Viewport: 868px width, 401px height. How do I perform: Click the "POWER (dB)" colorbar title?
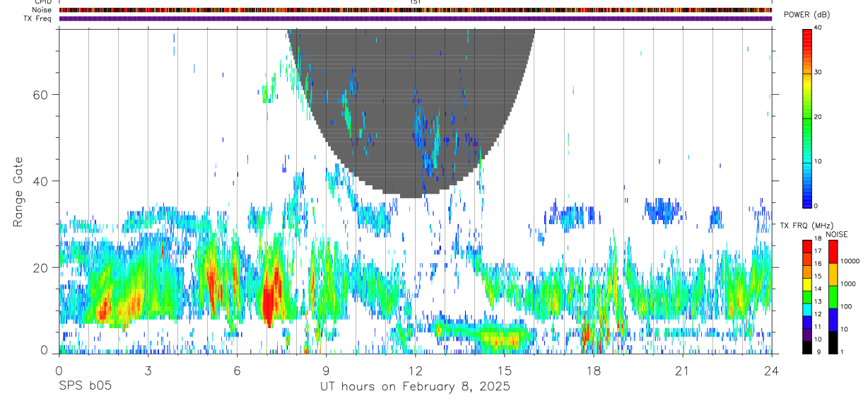(x=807, y=16)
